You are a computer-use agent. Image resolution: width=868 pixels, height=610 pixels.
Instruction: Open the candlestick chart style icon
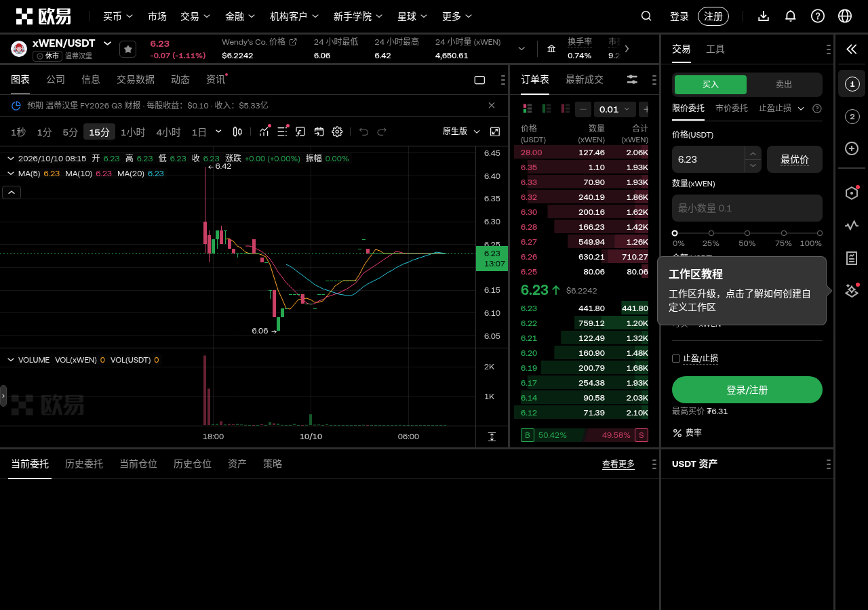(237, 131)
